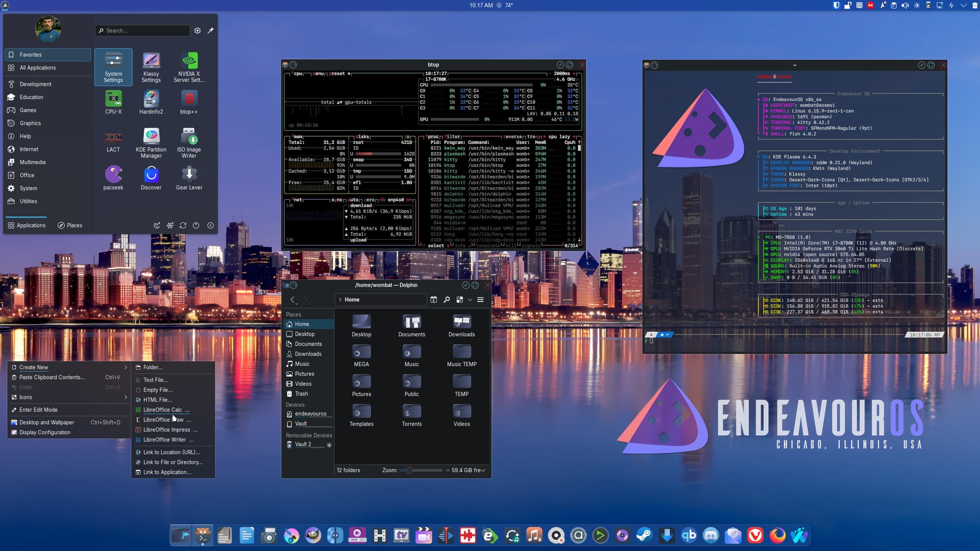Open ISO Image Writer
Screen dimensions: 980x551
coord(189,142)
